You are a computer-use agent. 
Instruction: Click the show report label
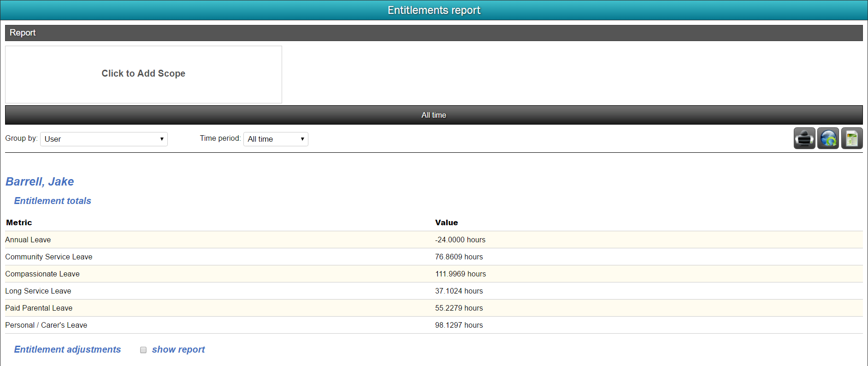click(178, 349)
